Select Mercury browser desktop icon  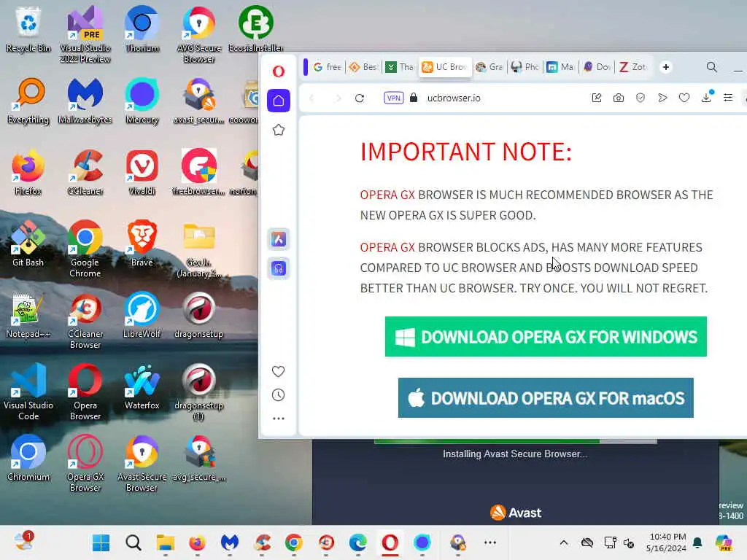coord(142,101)
